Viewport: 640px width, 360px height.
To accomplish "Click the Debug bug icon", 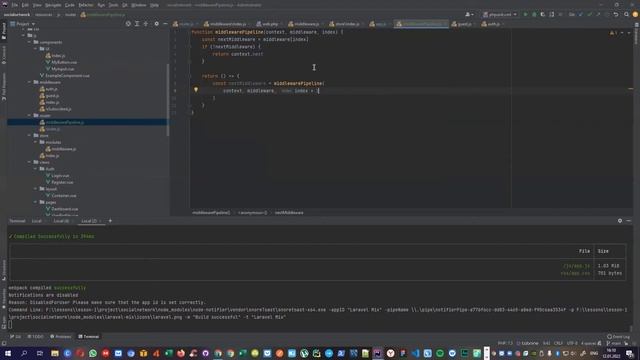I will click(x=534, y=15).
